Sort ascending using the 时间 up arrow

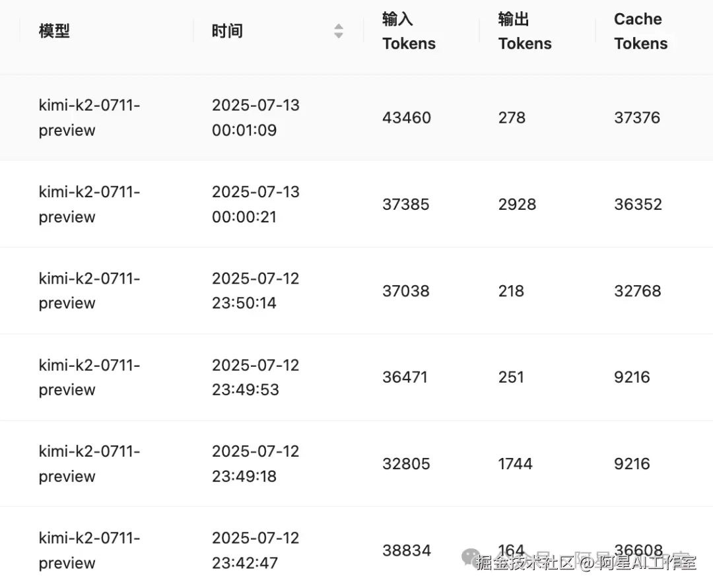pyautogui.click(x=338, y=27)
